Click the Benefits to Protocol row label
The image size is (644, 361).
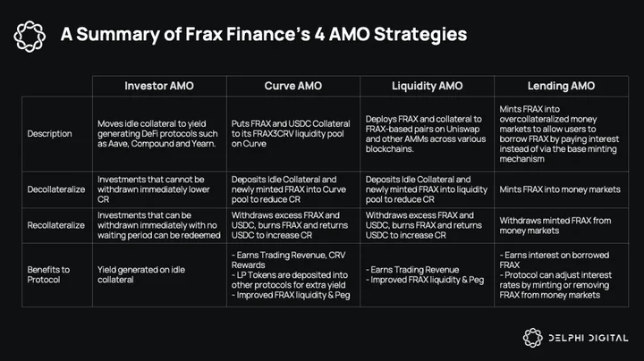[48, 274]
